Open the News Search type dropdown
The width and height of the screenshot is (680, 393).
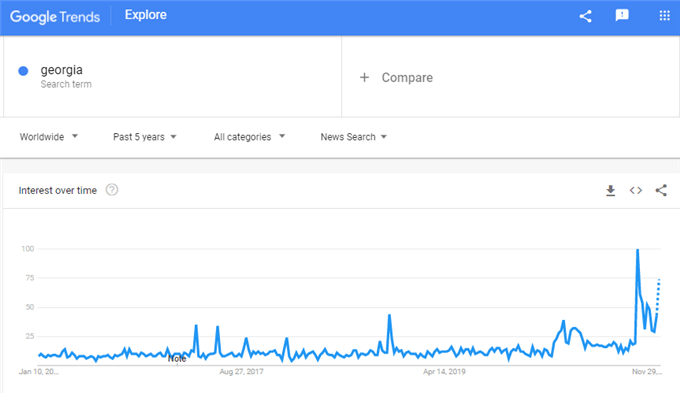pos(353,137)
